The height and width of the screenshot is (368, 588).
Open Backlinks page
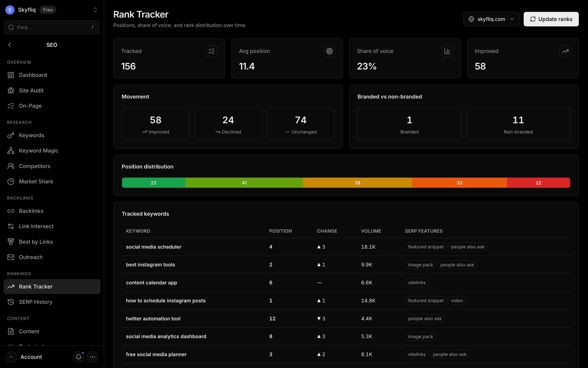point(52,211)
